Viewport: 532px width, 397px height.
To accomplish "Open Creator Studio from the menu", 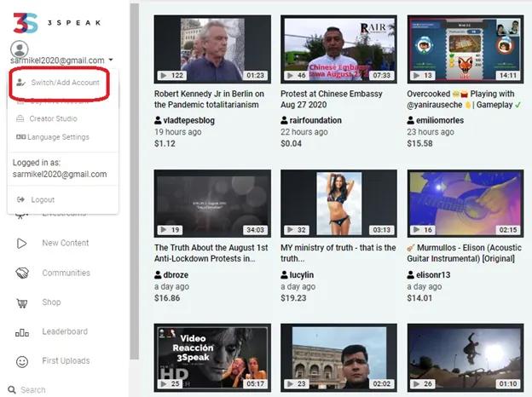I will tap(47, 118).
